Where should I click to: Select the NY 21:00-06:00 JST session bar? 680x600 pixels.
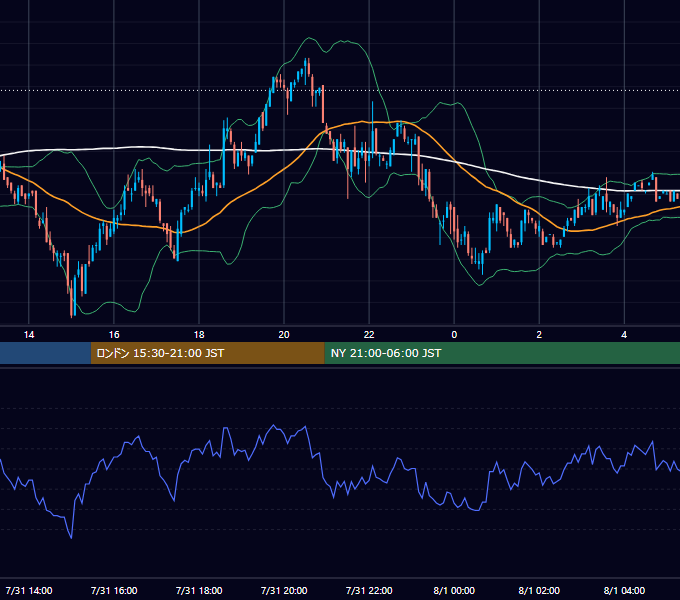(x=502, y=353)
